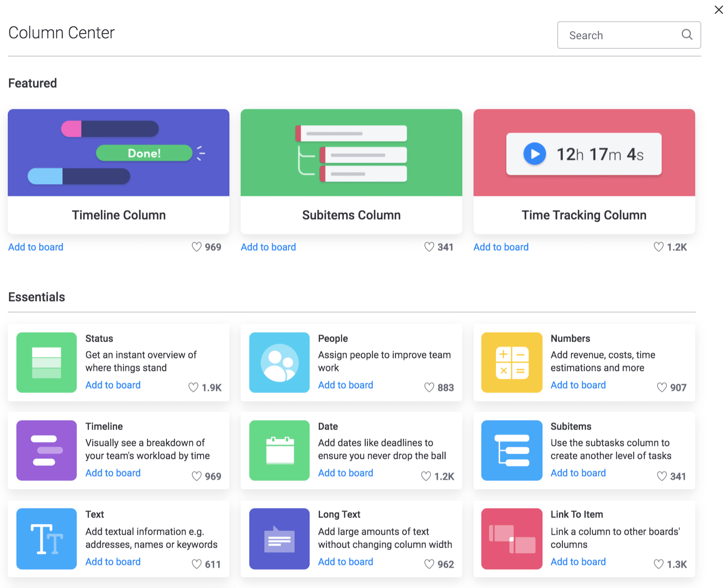Click the blue Subitems hierarchy icon

click(x=511, y=450)
